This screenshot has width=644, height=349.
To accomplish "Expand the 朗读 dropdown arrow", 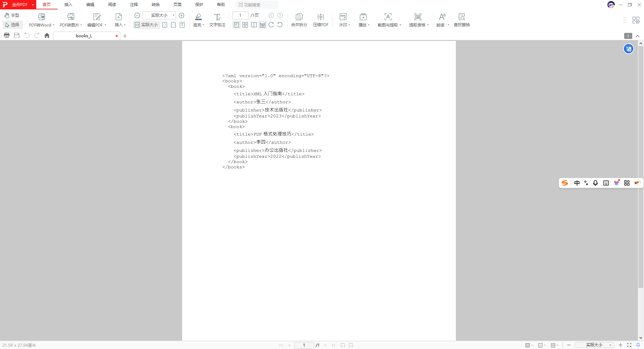I will 448,25.
